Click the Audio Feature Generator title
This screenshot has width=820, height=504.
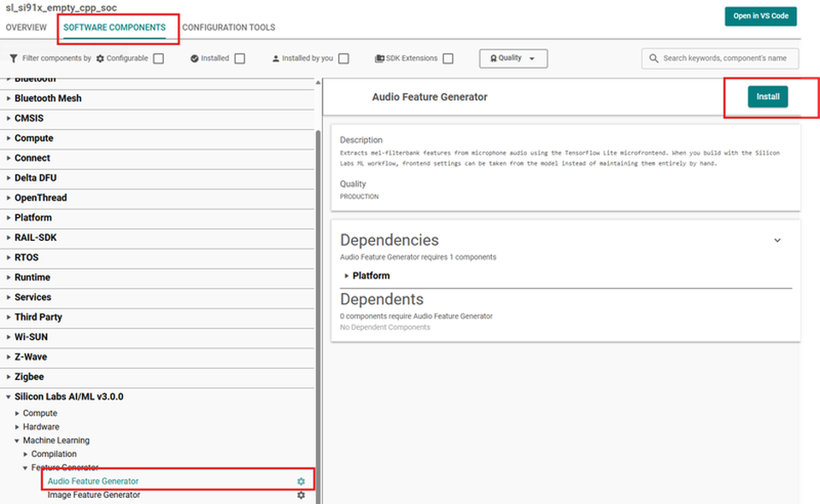click(430, 97)
